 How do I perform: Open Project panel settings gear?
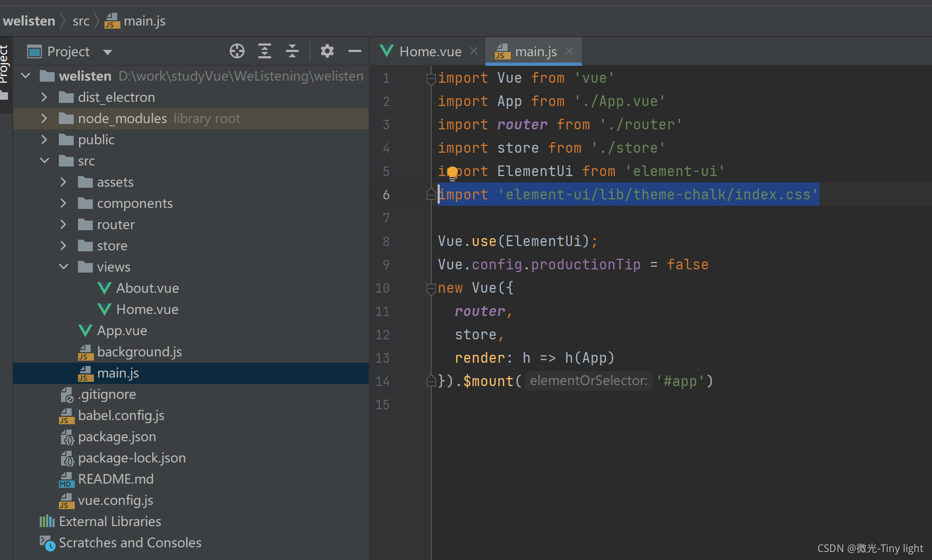pyautogui.click(x=327, y=51)
